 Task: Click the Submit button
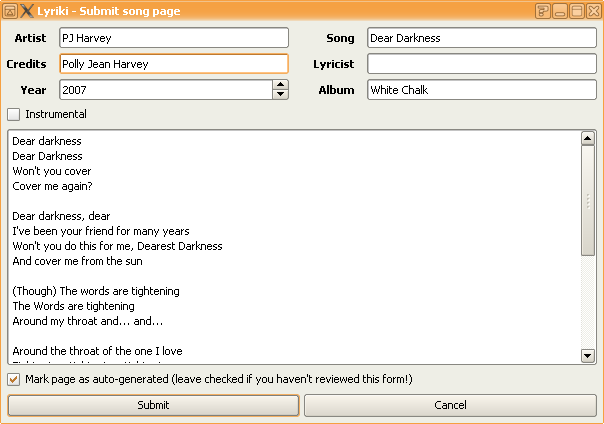[153, 405]
